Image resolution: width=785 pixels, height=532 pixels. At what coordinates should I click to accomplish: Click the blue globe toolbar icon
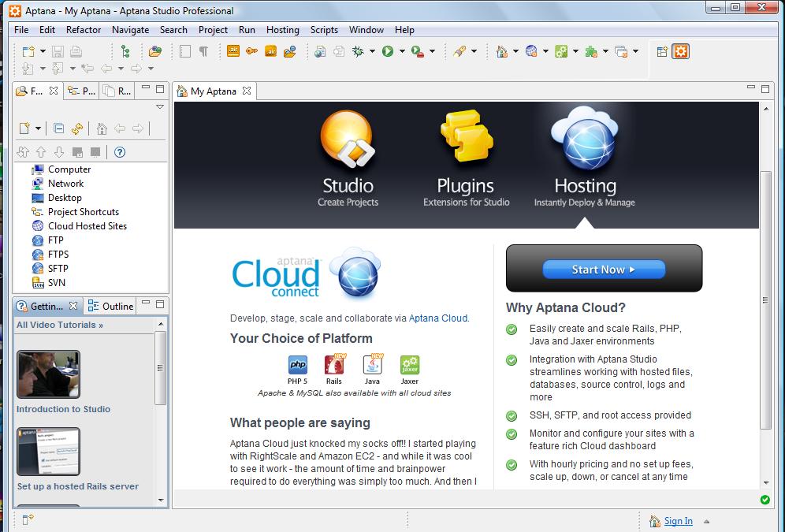(x=531, y=51)
